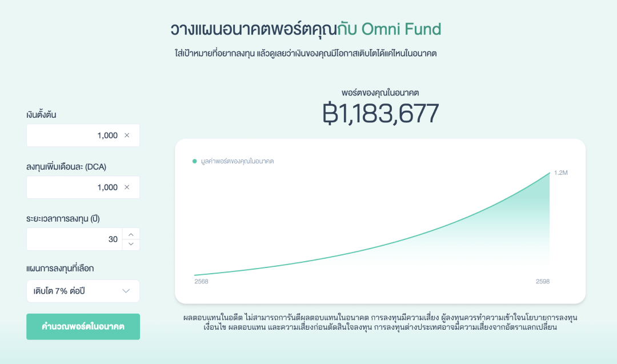
Task: Click the green legend dot in chart
Action: click(x=195, y=162)
